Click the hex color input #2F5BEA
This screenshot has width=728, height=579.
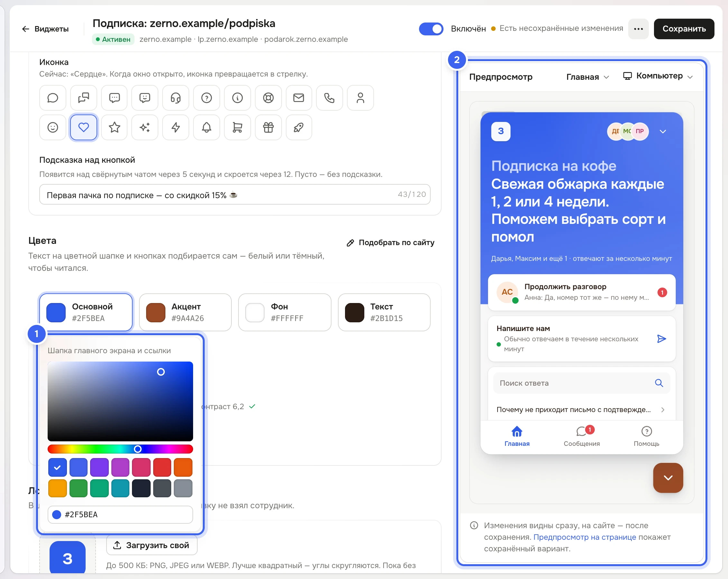point(120,514)
